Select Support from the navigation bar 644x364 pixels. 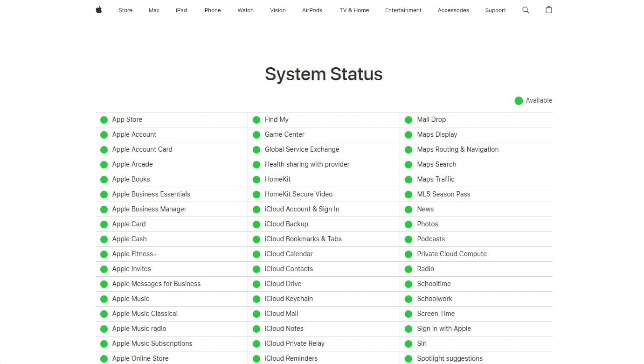tap(495, 10)
